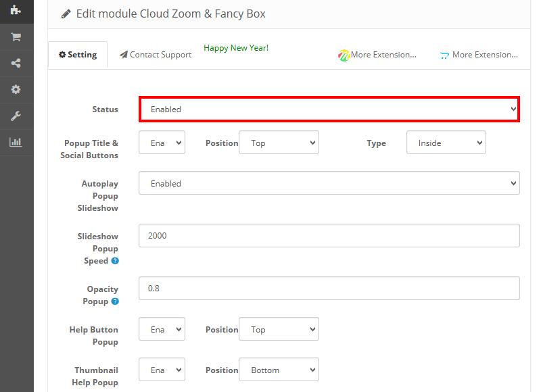Expand the Autoplay Popup Slideshow dropdown
Image resolution: width=541 pixels, height=392 pixels.
(329, 183)
